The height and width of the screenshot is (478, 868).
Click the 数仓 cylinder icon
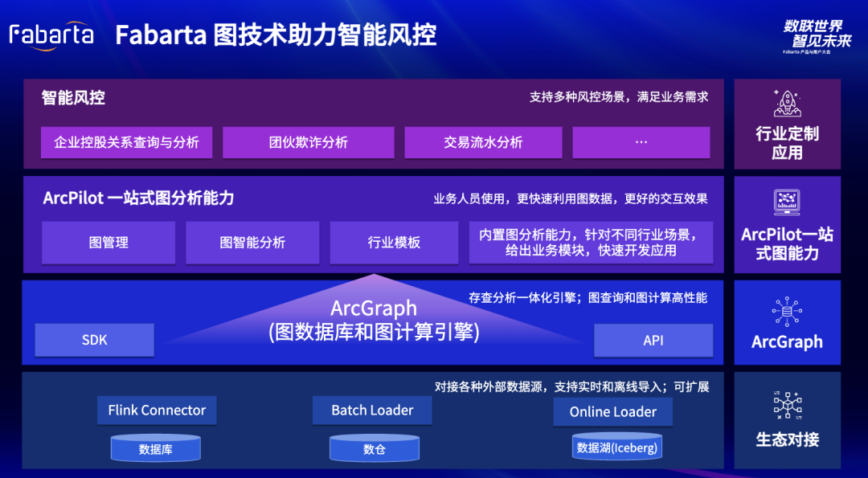tap(375, 448)
